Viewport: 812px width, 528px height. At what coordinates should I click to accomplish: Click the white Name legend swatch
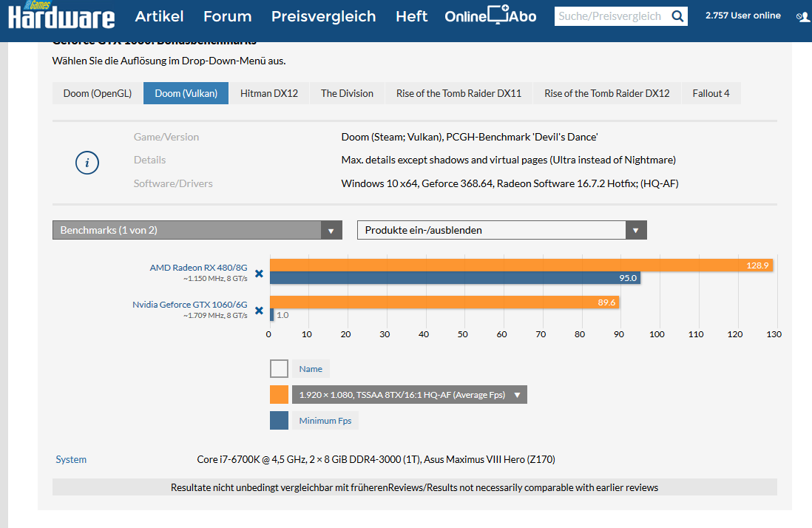tap(279, 368)
